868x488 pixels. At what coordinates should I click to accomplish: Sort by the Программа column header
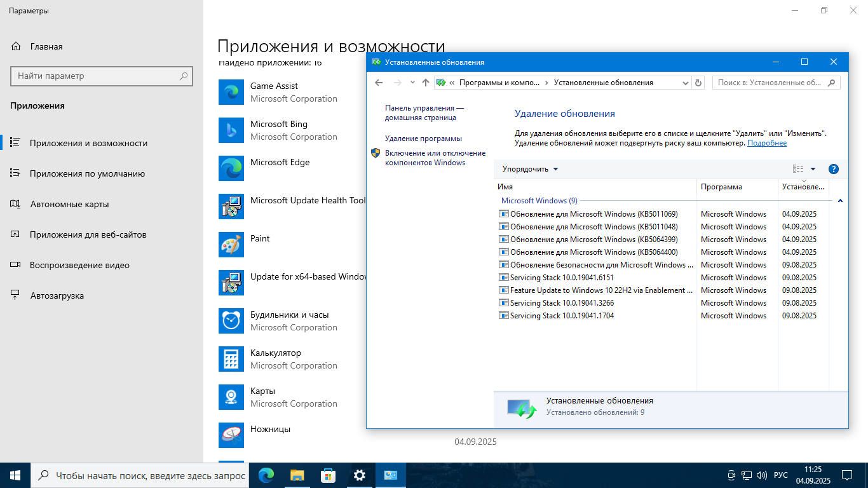click(x=737, y=187)
